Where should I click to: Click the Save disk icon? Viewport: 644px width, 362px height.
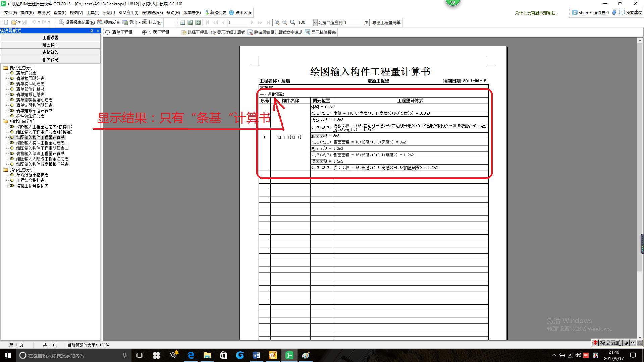[x=24, y=22]
